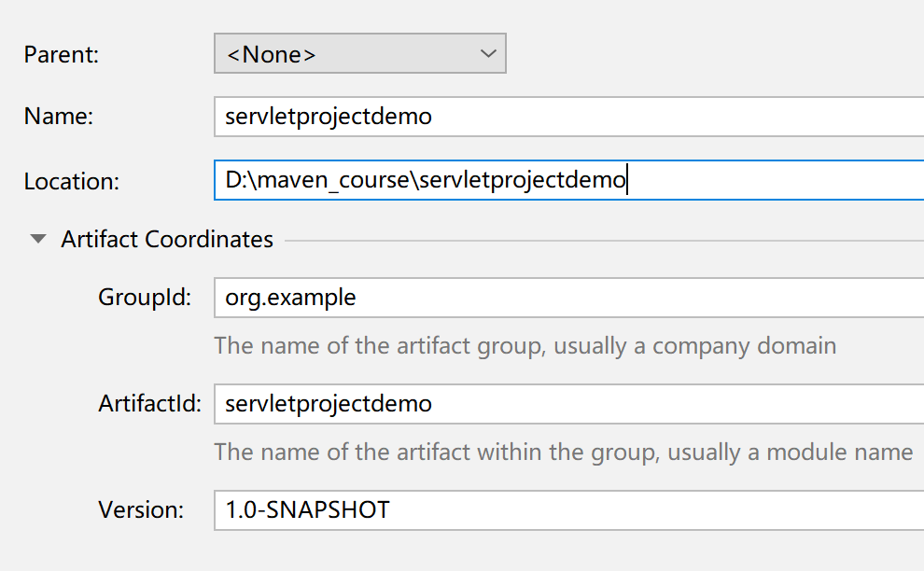Click the GroupId: label
Viewport: 924px width, 571px height.
[x=145, y=298]
